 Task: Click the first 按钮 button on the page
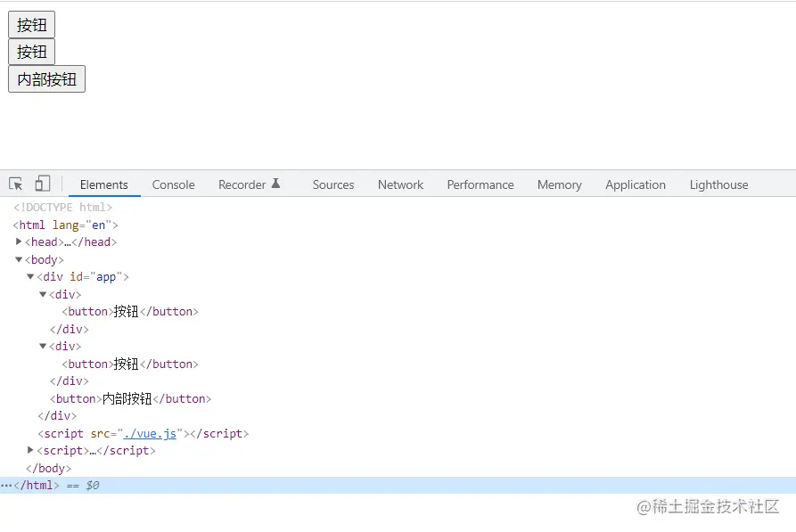(x=31, y=25)
